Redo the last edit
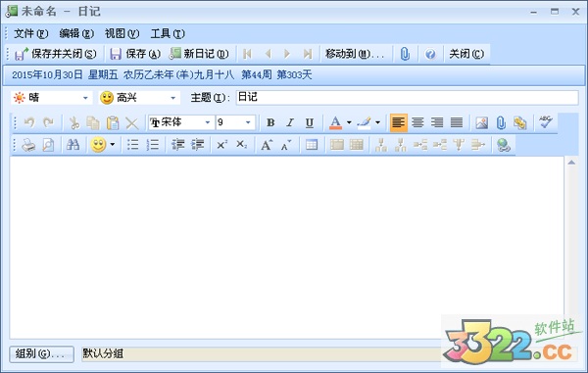Screen dimensions: 588x373 point(49,122)
